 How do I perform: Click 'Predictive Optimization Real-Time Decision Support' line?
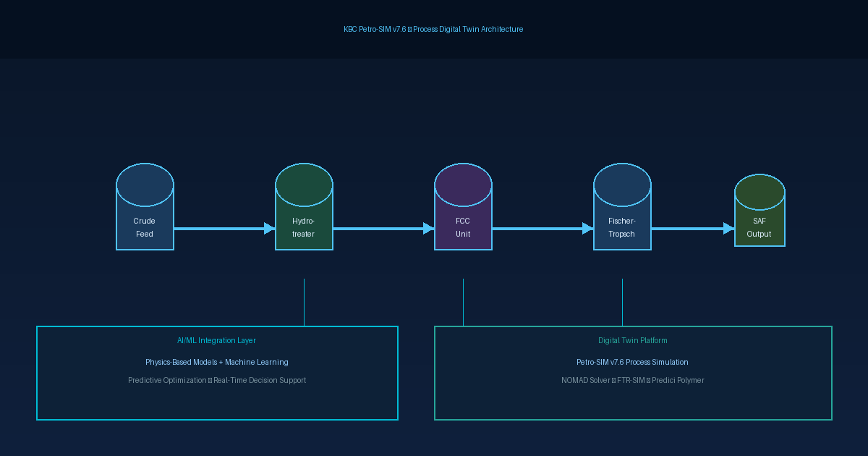click(217, 380)
